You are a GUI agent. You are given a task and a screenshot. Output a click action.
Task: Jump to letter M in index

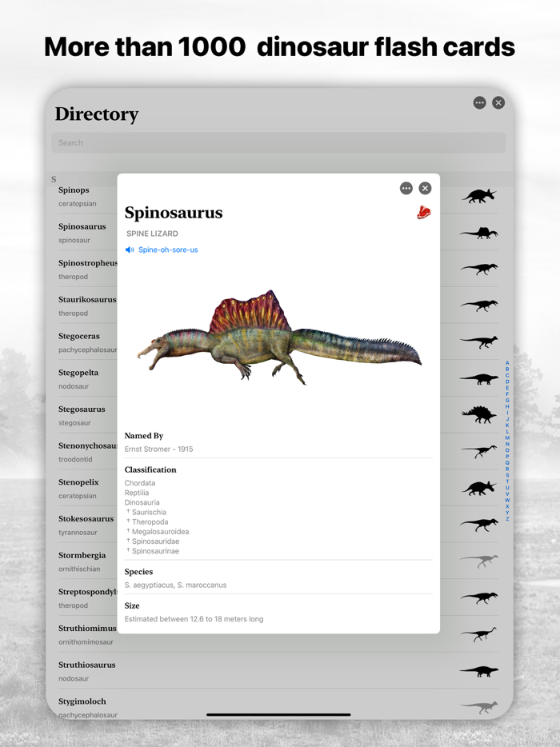tap(507, 437)
